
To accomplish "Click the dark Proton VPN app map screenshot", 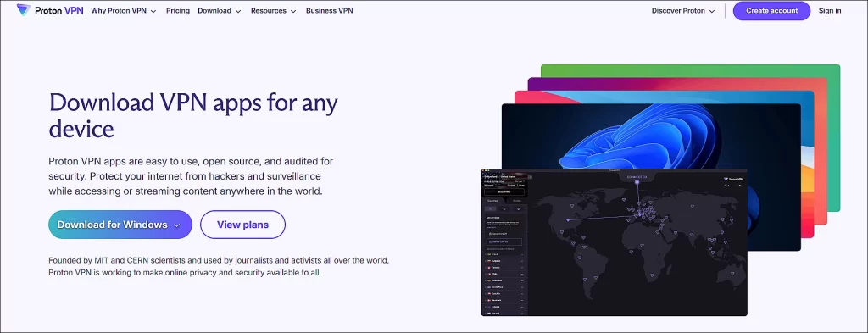I will tap(614, 242).
